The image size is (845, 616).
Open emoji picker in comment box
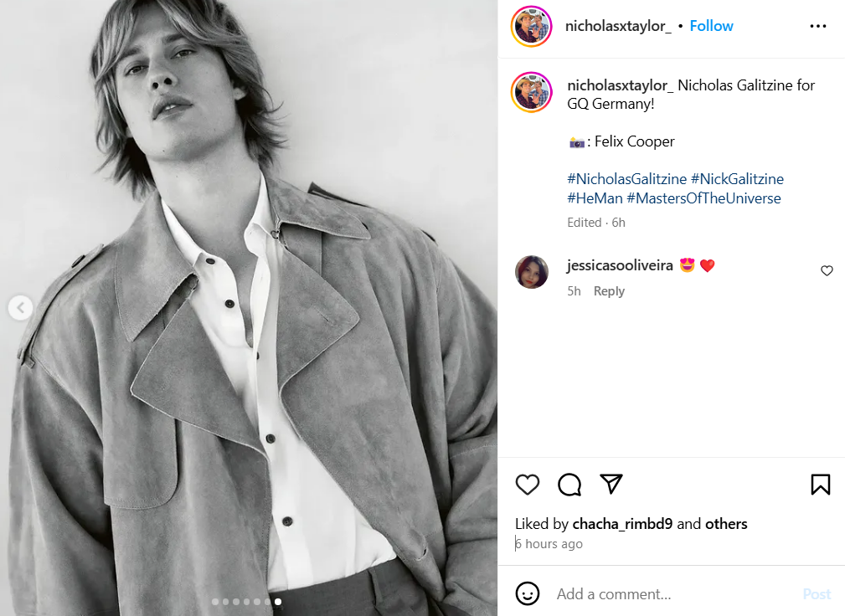click(x=528, y=594)
